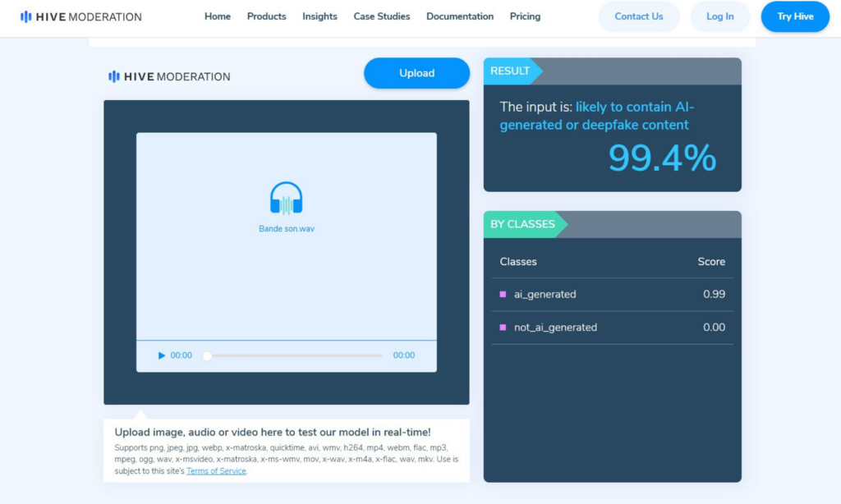The height and width of the screenshot is (504, 841).
Task: Click the audio seek slider handle
Action: (207, 355)
